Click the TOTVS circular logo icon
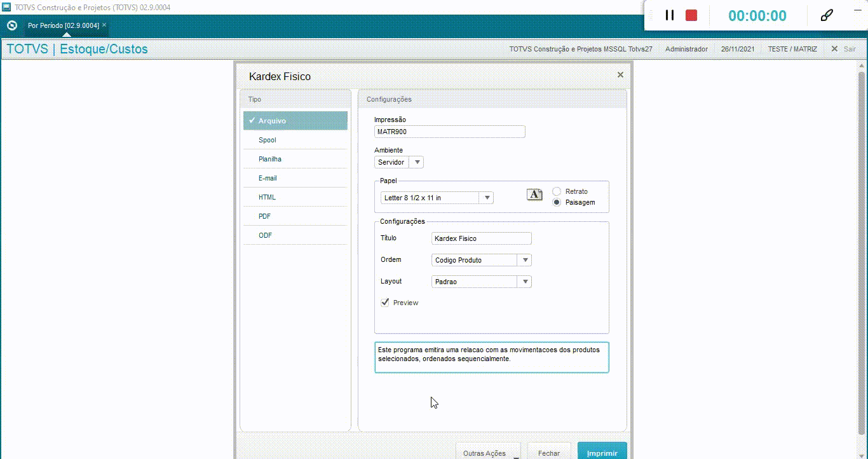This screenshot has width=868, height=459. click(11, 25)
